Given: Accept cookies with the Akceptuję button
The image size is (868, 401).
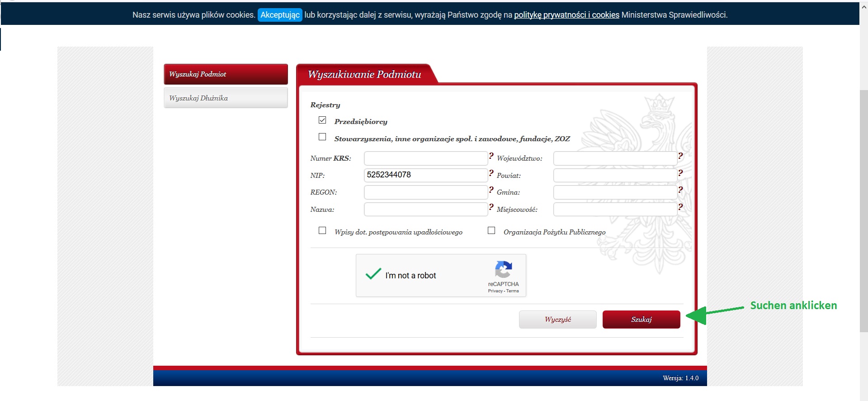Looking at the screenshot, I should (280, 15).
